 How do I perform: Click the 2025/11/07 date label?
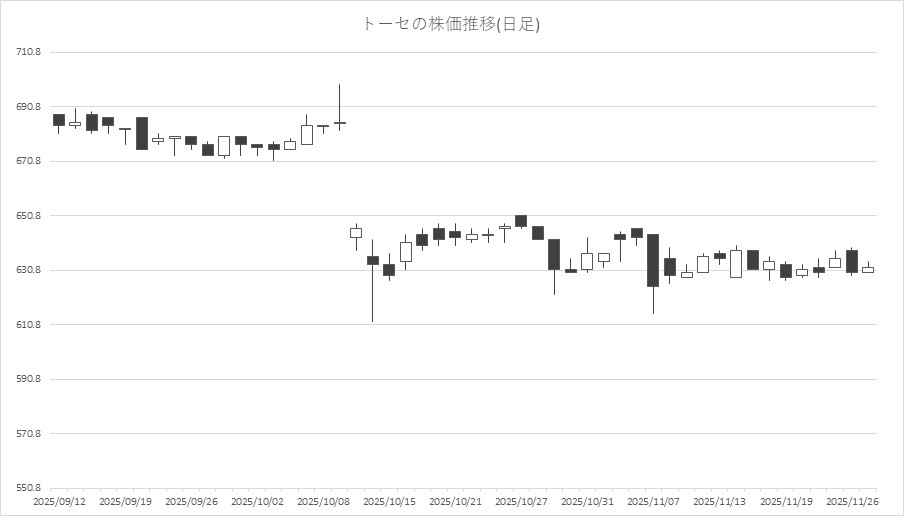click(x=652, y=501)
